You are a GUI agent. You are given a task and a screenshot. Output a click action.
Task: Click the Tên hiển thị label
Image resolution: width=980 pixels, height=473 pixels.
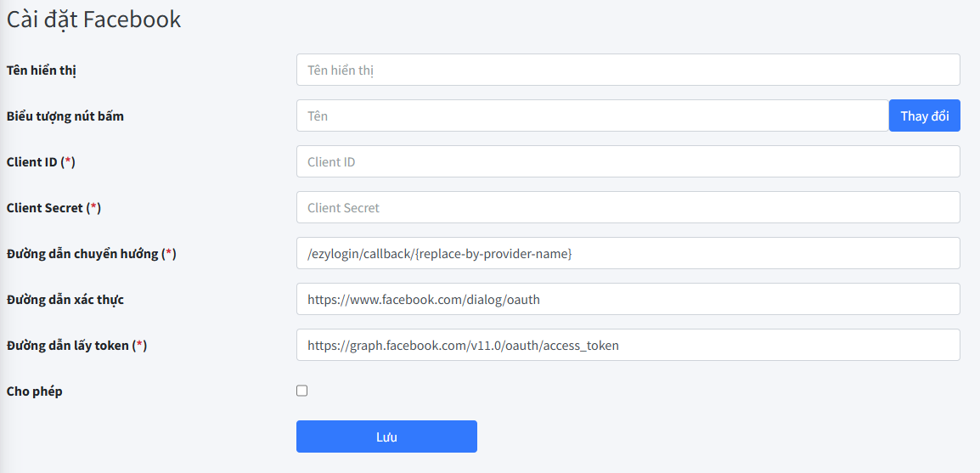pyautogui.click(x=42, y=70)
